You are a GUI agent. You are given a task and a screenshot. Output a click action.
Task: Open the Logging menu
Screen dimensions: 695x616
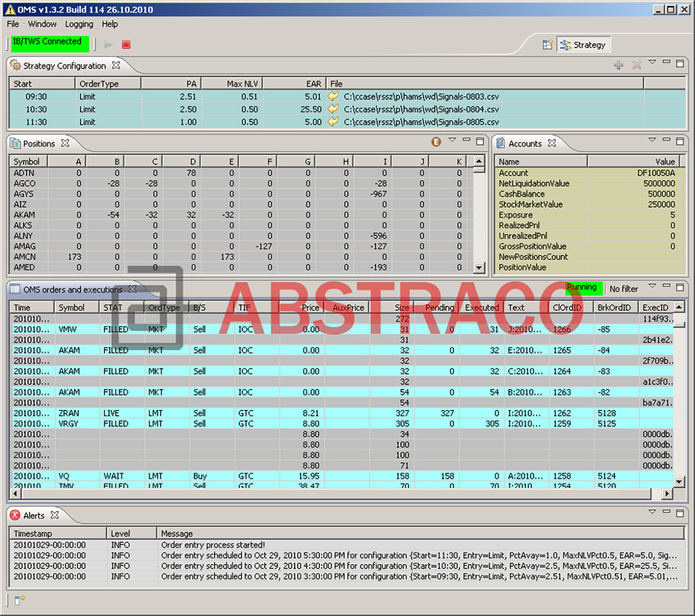[79, 24]
